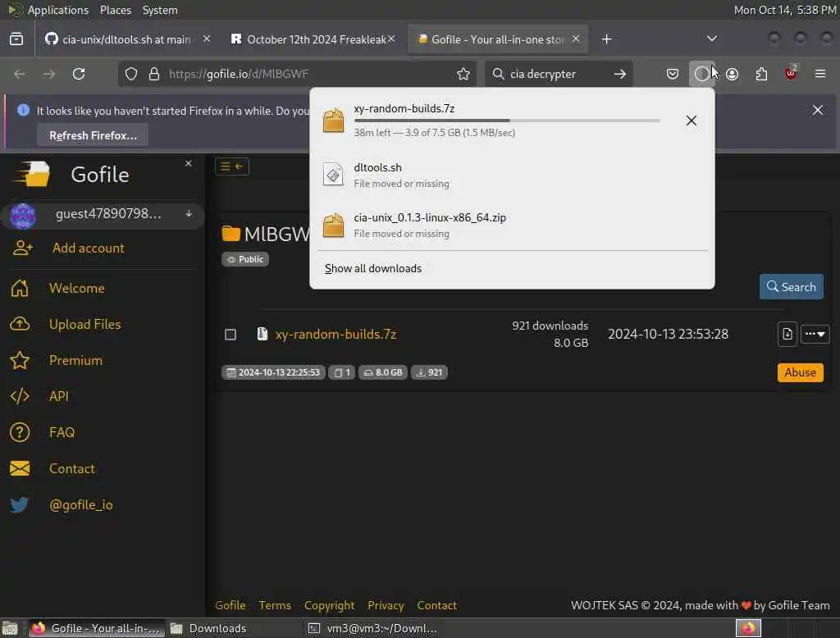Open tracking protection shield icon
This screenshot has width=840, height=638.
pyautogui.click(x=130, y=74)
